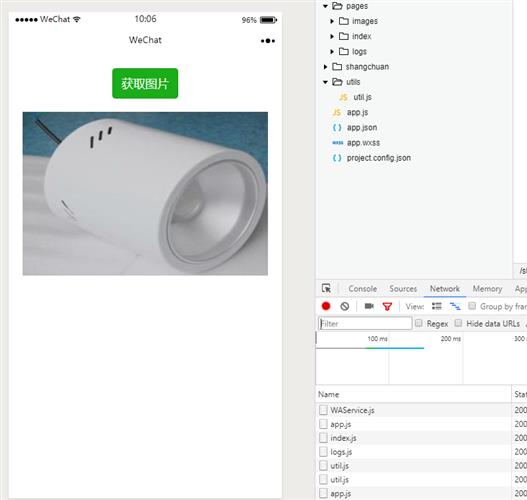Collapse the utils folder
Viewport: 527px width, 500px height.
tap(325, 82)
